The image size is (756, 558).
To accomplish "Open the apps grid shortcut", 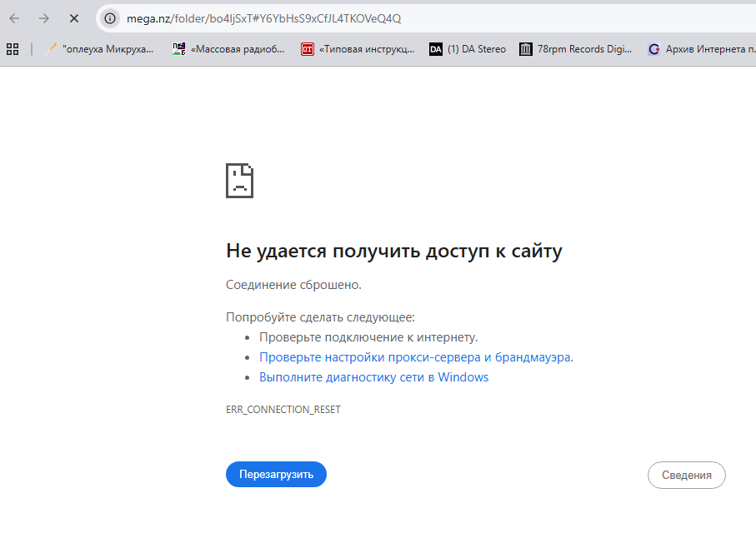I will tap(12, 48).
